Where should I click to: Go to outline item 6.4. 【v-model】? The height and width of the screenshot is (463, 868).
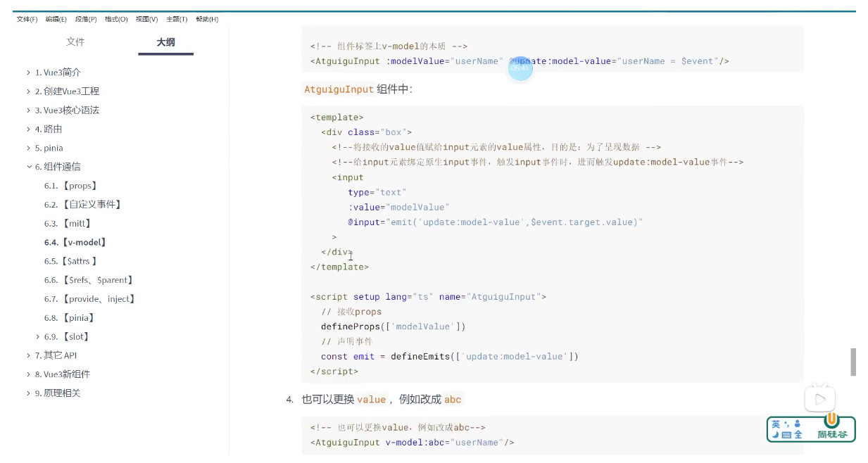pyautogui.click(x=75, y=242)
